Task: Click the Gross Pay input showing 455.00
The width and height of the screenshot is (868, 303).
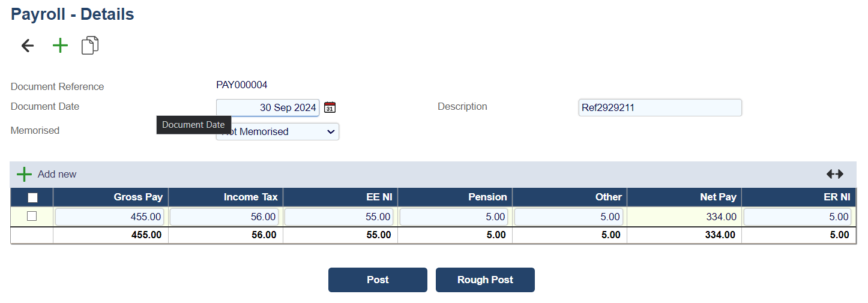Action: click(x=110, y=217)
